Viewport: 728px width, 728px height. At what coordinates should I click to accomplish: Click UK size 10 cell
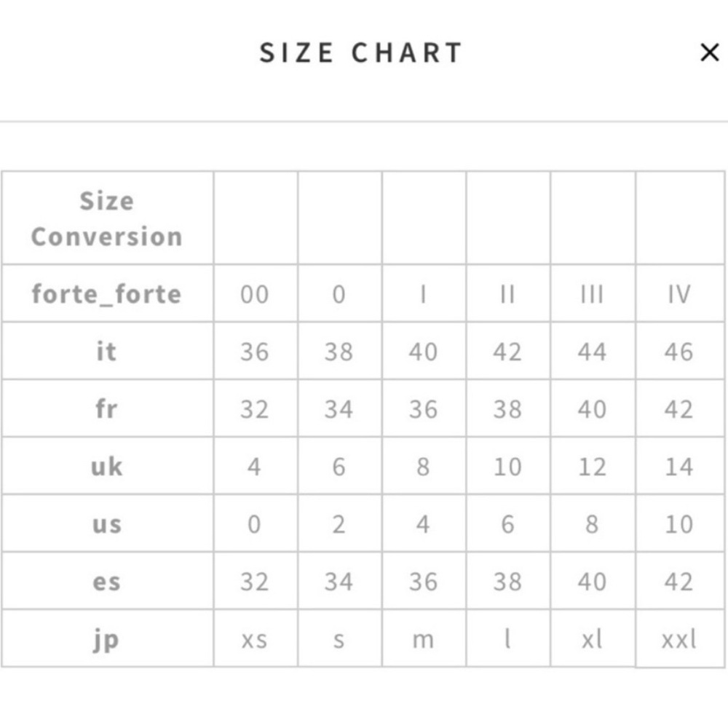point(507,467)
